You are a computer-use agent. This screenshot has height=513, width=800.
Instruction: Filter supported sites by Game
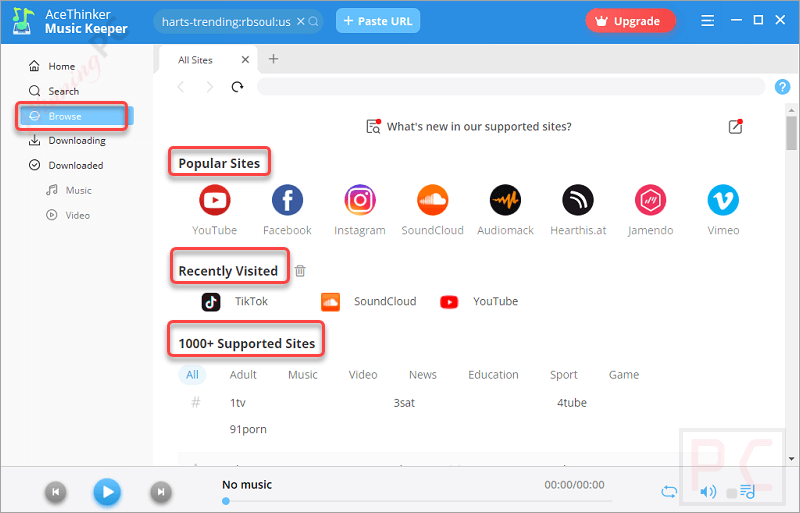(623, 375)
